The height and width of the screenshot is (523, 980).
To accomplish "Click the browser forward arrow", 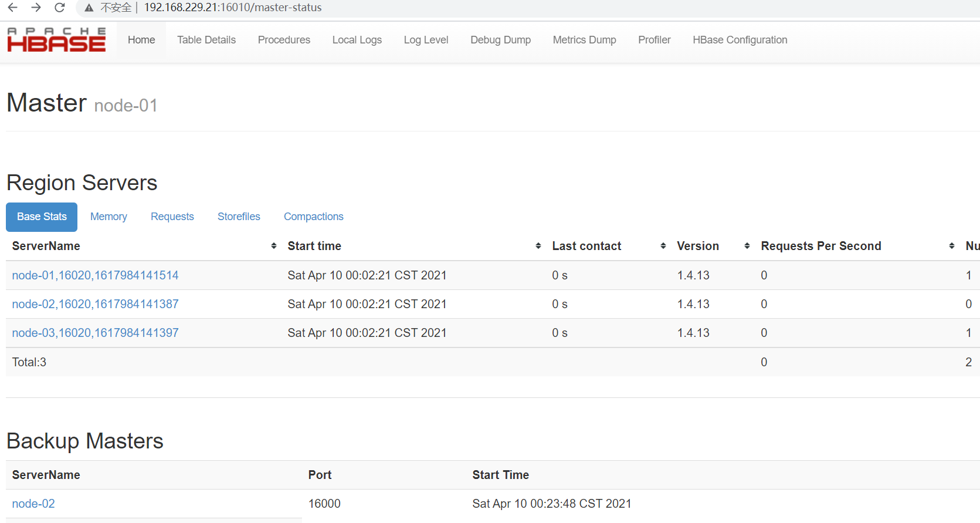I will point(36,8).
